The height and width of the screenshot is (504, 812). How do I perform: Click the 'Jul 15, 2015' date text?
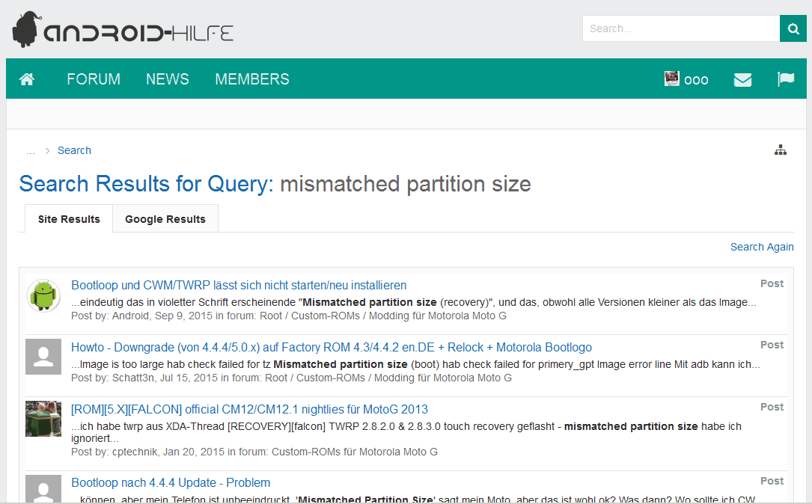[x=189, y=378]
